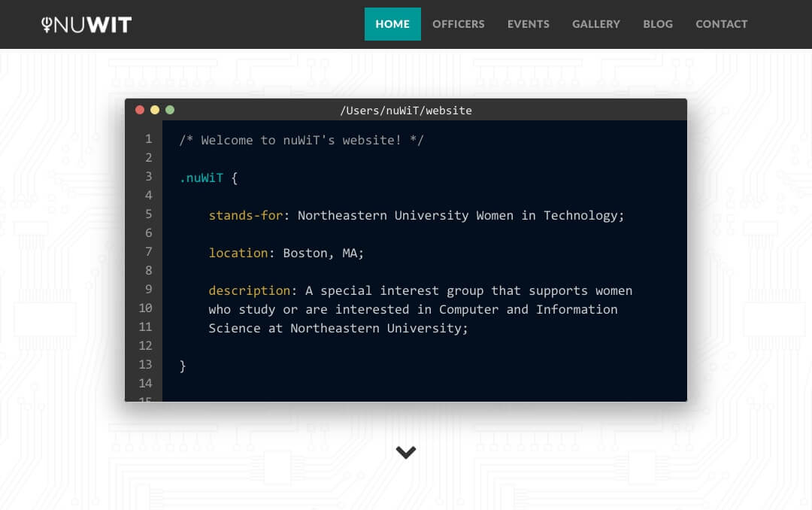This screenshot has width=812, height=510.
Task: Navigate to the EVENTS section
Action: pyautogui.click(x=529, y=23)
